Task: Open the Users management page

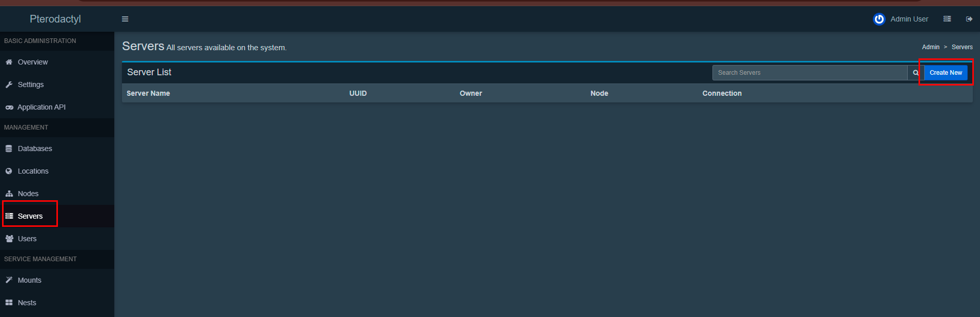Action: coord(27,239)
